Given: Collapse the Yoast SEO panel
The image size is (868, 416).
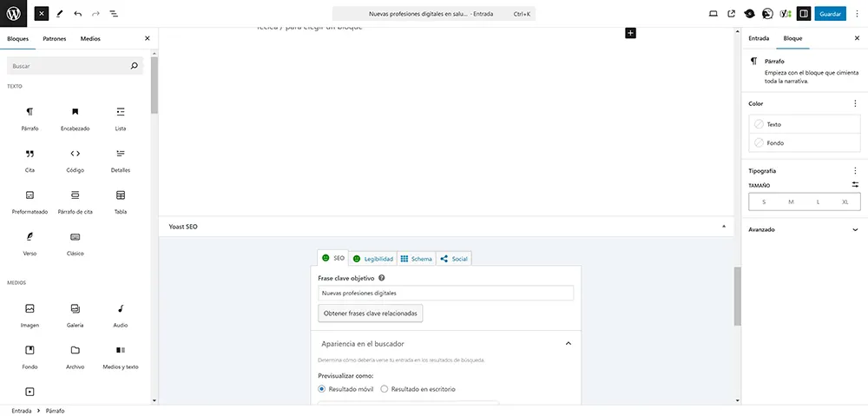Looking at the screenshot, I should pyautogui.click(x=724, y=227).
